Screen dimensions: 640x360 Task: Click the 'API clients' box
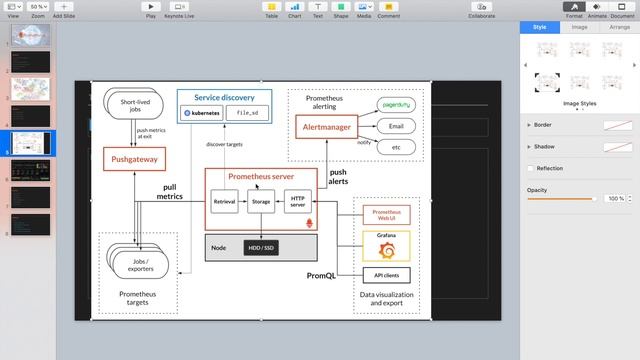point(387,276)
